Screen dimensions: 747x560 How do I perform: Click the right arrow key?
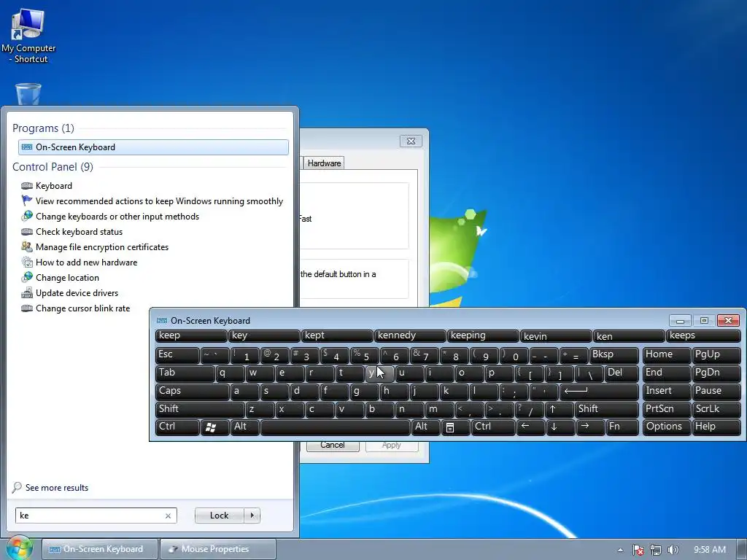click(590, 427)
